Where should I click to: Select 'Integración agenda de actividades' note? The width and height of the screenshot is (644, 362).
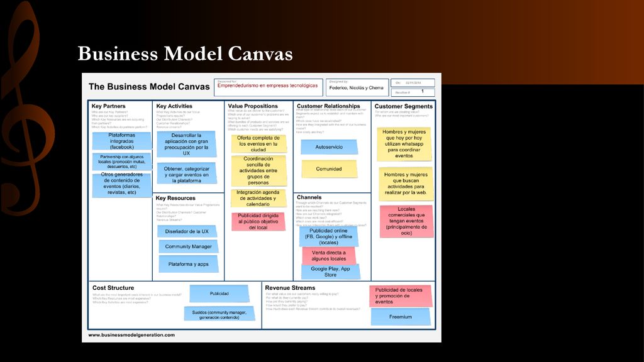point(258,198)
